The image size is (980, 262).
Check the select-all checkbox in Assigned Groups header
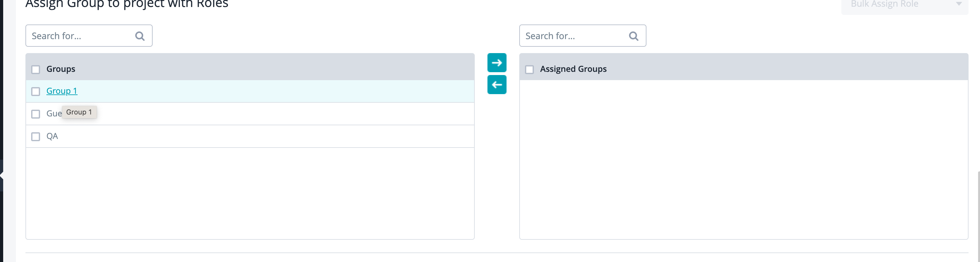pyautogui.click(x=530, y=69)
